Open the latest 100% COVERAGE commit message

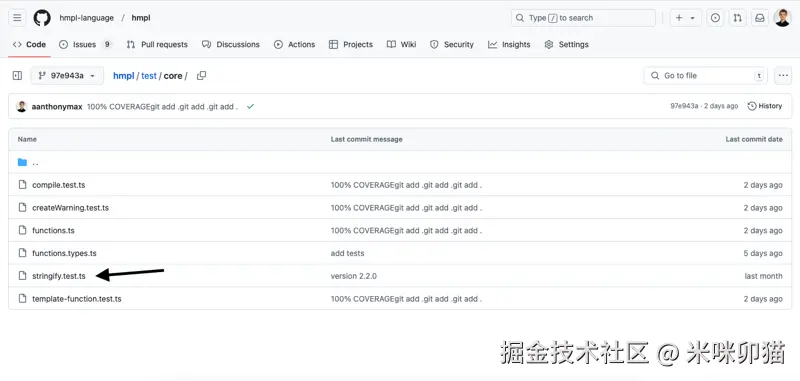coord(163,106)
